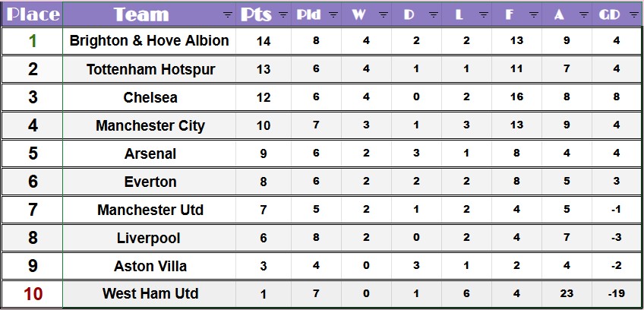Select the Brighton & Hove Albion cell
Screen dimensions: 644x310
149,41
